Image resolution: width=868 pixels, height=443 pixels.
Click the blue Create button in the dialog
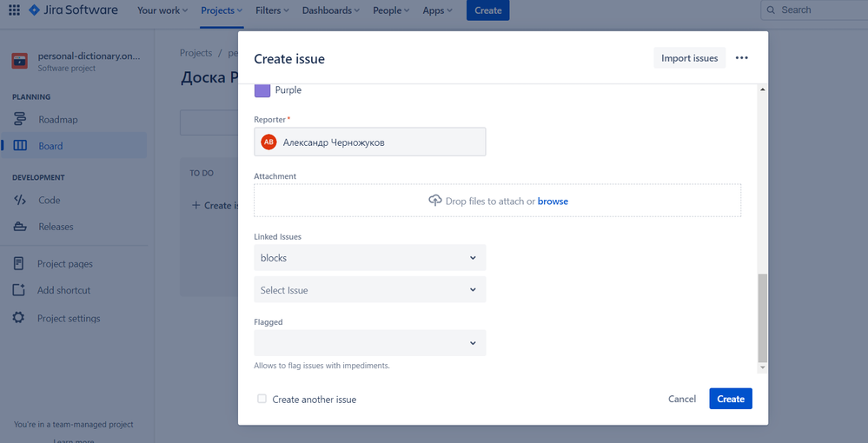click(731, 399)
